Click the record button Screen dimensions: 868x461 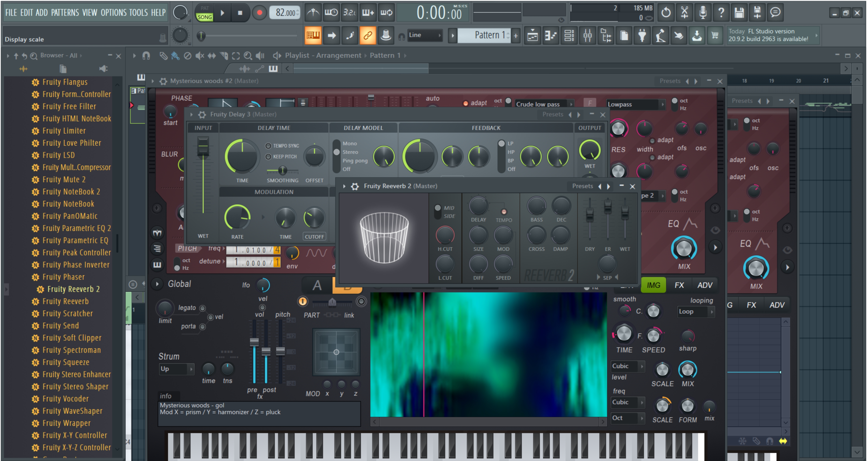[259, 13]
